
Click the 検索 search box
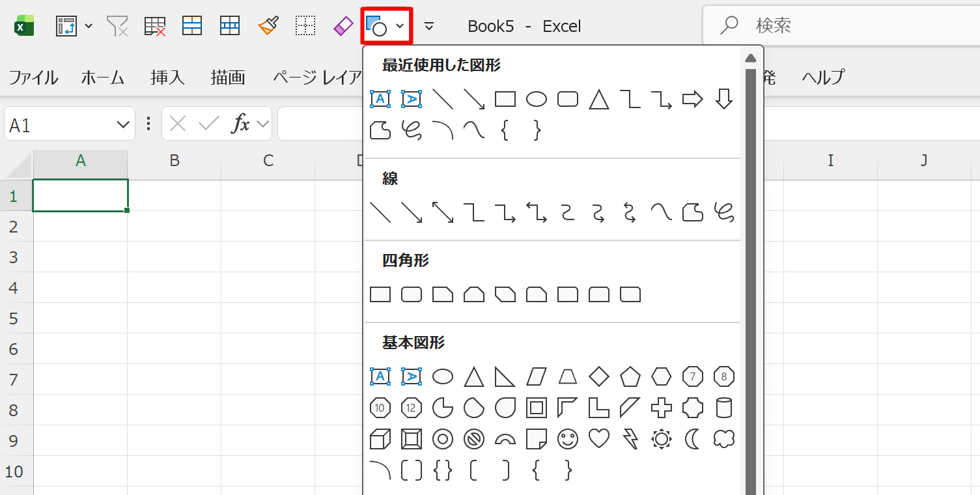click(840, 26)
